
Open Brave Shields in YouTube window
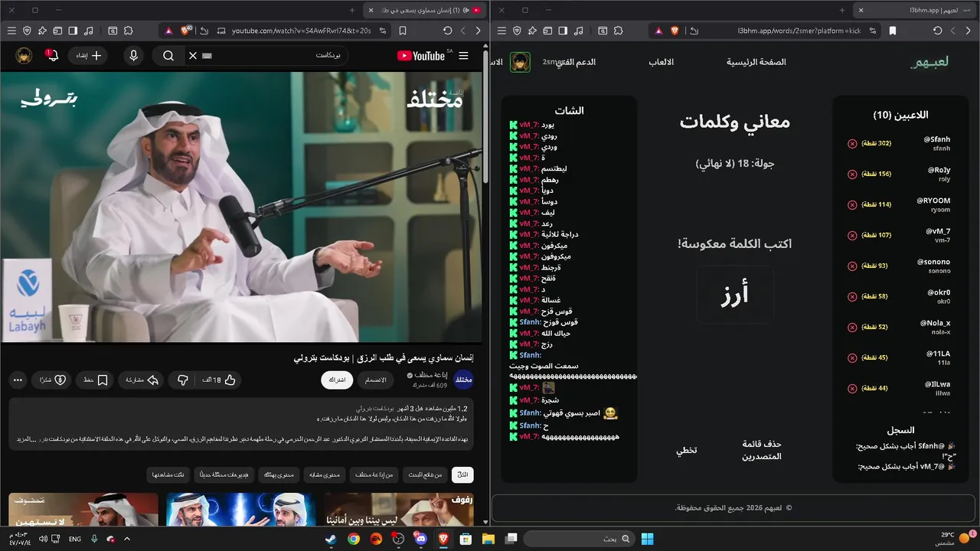(x=186, y=31)
